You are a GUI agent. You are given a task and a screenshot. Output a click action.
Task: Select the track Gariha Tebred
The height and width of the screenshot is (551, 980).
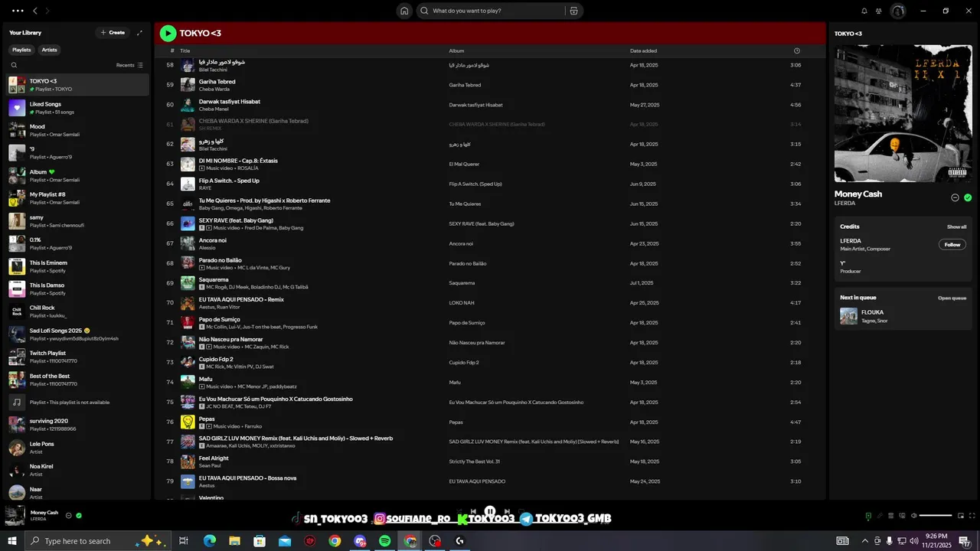[490, 85]
